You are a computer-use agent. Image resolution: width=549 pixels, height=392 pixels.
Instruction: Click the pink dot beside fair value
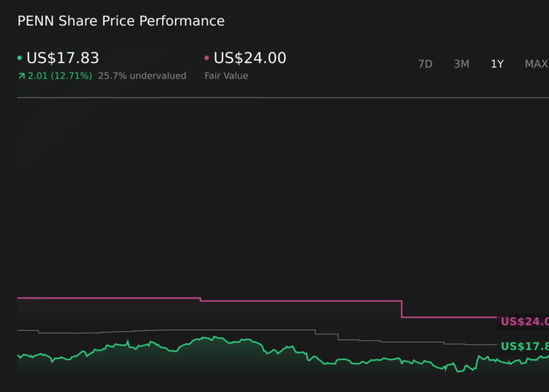[x=206, y=58]
